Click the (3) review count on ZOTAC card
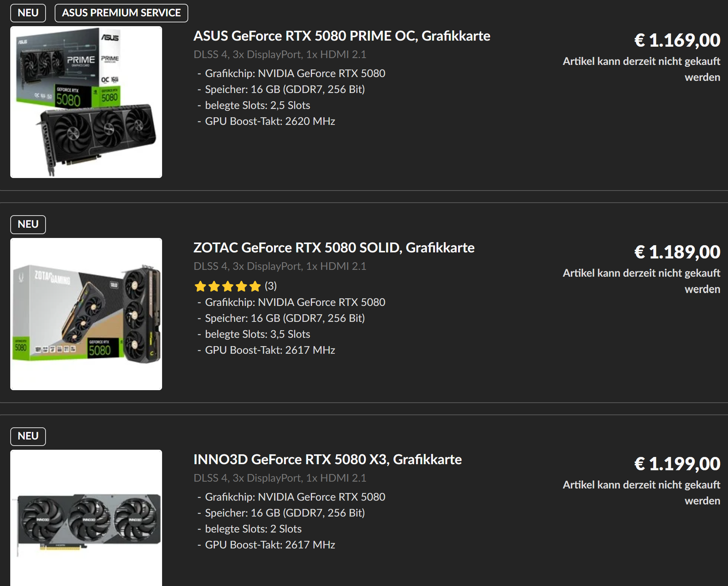 click(271, 286)
